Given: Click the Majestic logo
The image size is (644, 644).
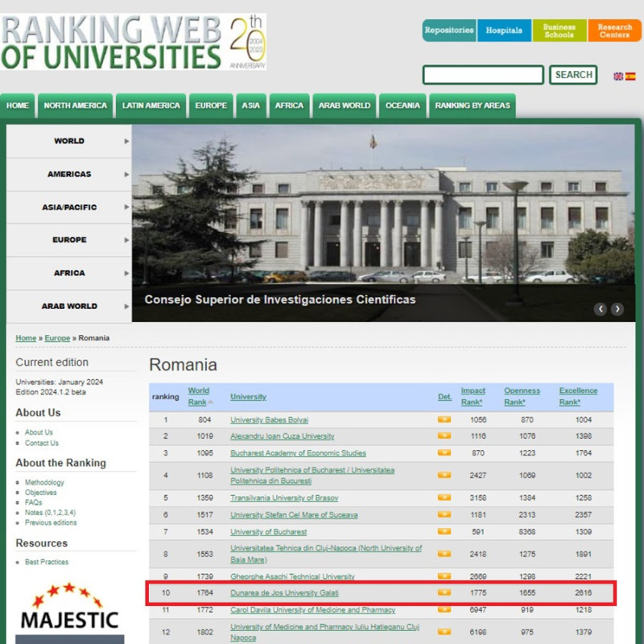Looking at the screenshot, I should (x=69, y=607).
